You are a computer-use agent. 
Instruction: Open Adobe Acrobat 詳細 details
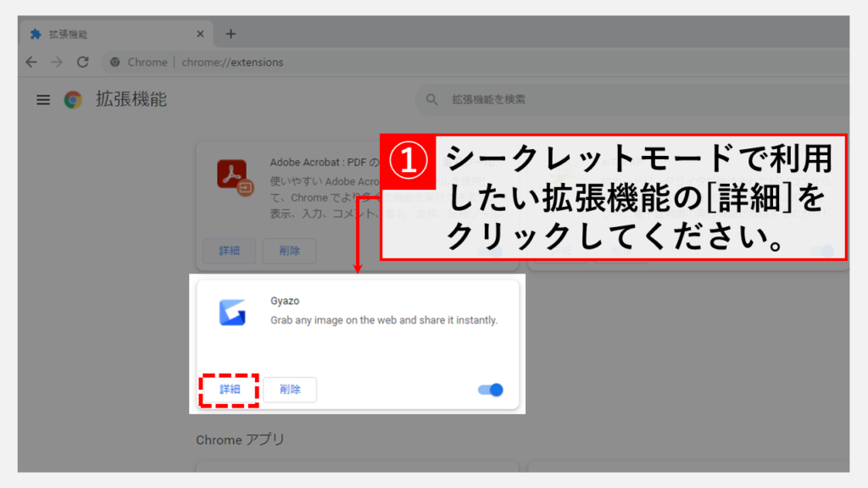[x=230, y=252]
